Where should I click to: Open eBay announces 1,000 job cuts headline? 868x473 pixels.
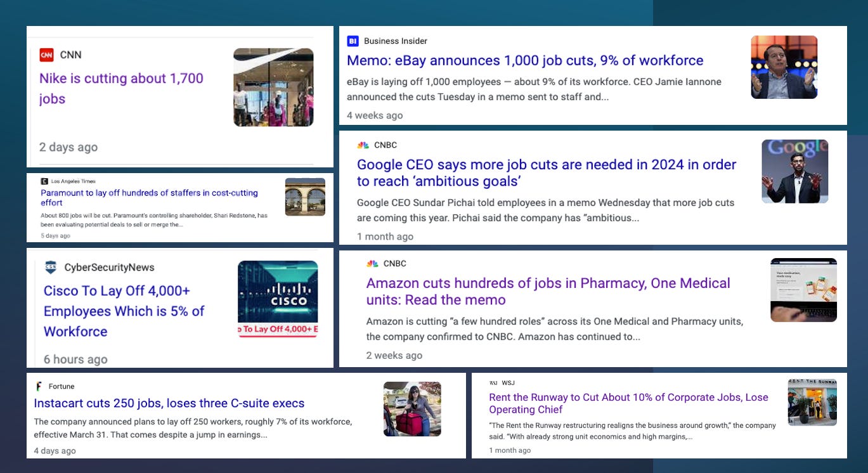(x=525, y=61)
